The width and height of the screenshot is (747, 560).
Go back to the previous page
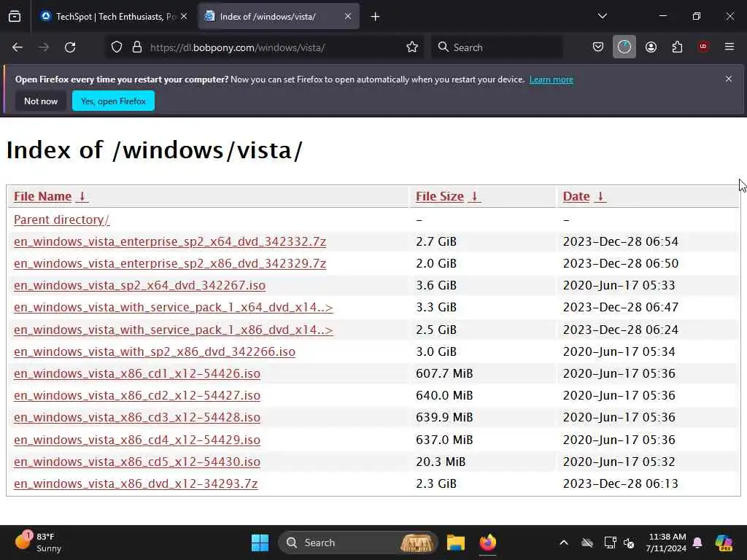(x=18, y=47)
